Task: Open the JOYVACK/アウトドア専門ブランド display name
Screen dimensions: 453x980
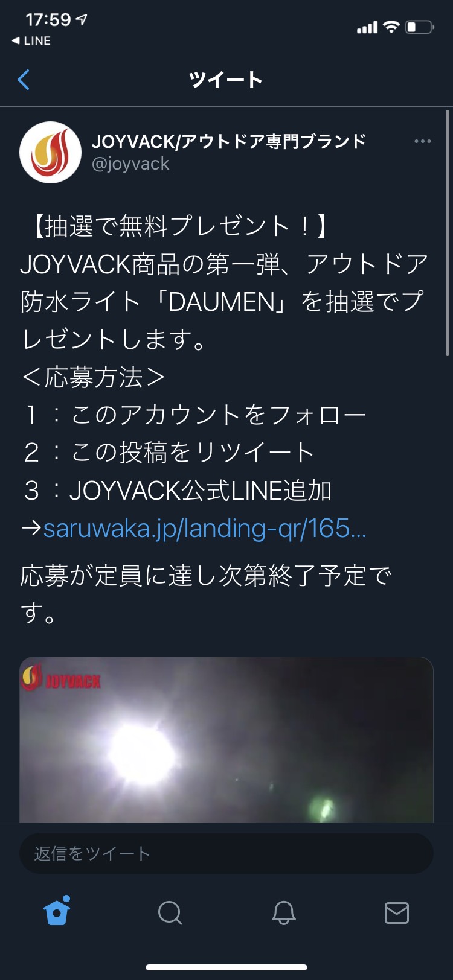Action: coord(229,141)
